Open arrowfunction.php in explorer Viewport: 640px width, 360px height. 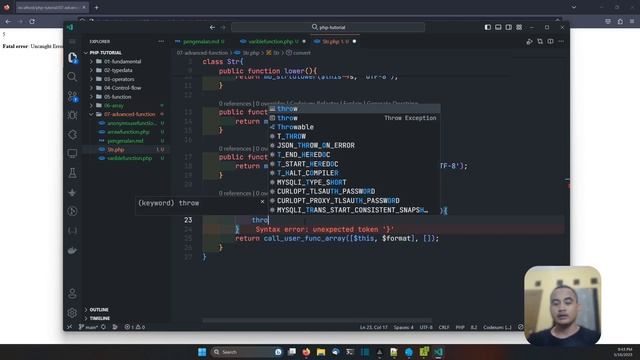(126, 132)
